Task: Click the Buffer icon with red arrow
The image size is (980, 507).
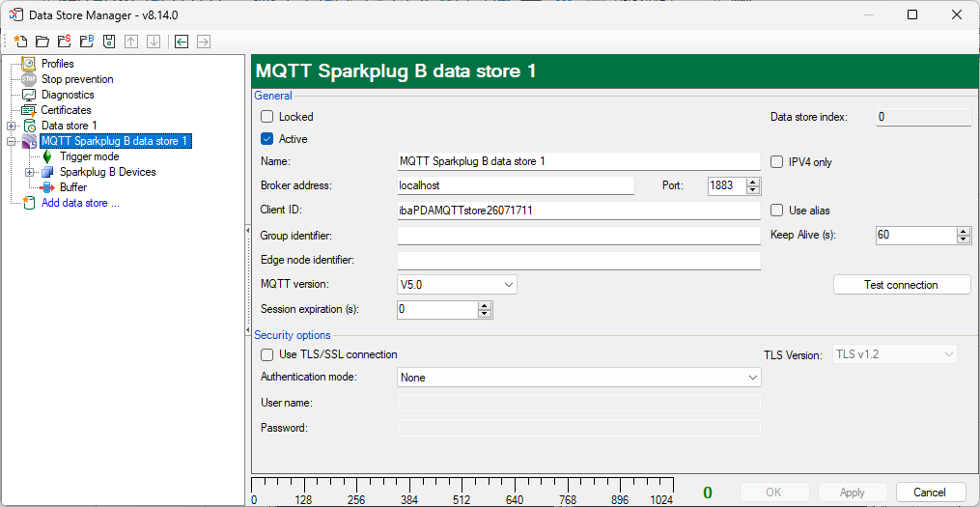Action: tap(47, 187)
